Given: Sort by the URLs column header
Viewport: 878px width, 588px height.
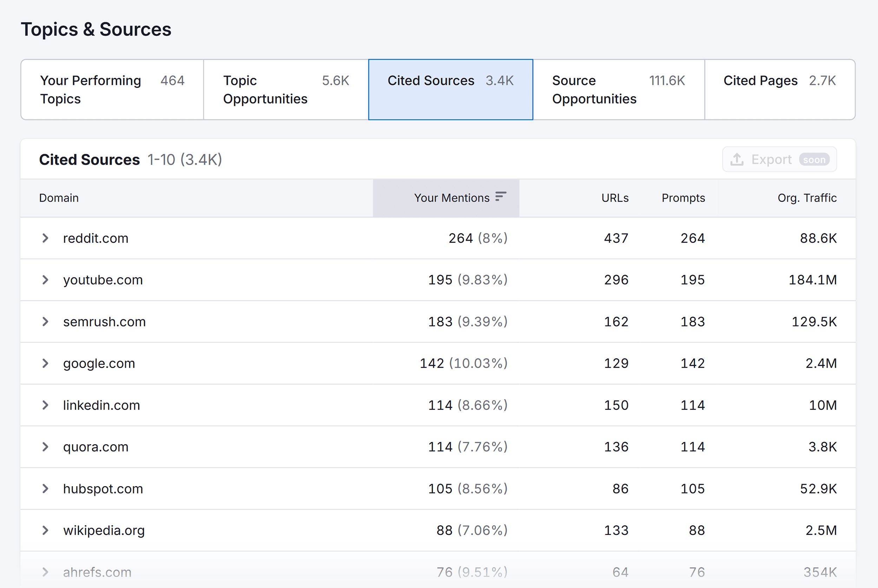Looking at the screenshot, I should [x=615, y=198].
